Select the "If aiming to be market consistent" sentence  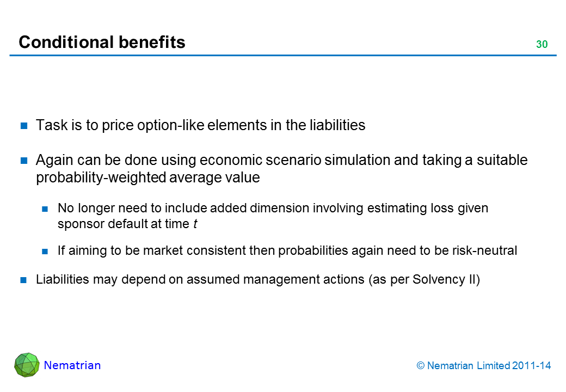click(x=287, y=250)
